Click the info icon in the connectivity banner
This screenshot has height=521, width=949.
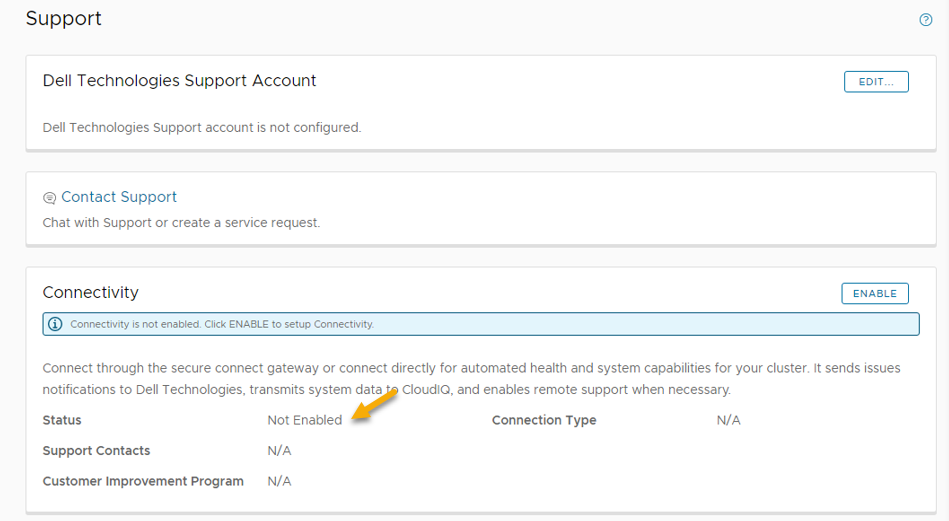pos(55,324)
